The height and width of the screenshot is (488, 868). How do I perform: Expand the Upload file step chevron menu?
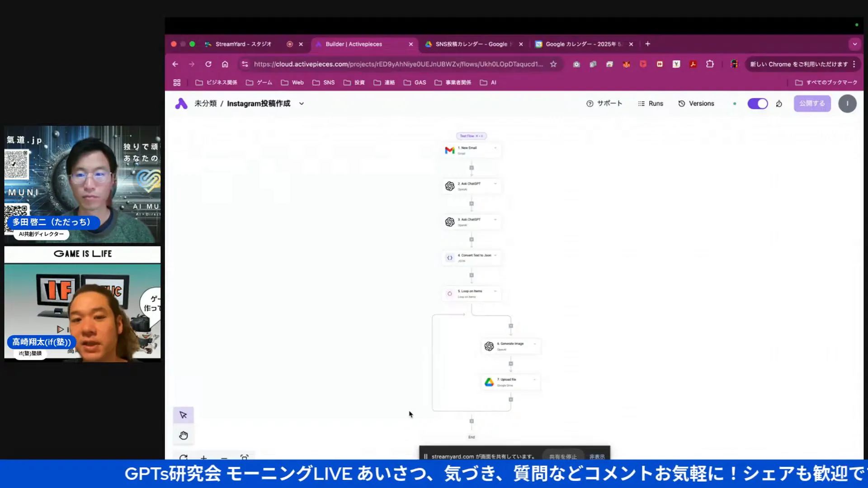click(x=535, y=380)
